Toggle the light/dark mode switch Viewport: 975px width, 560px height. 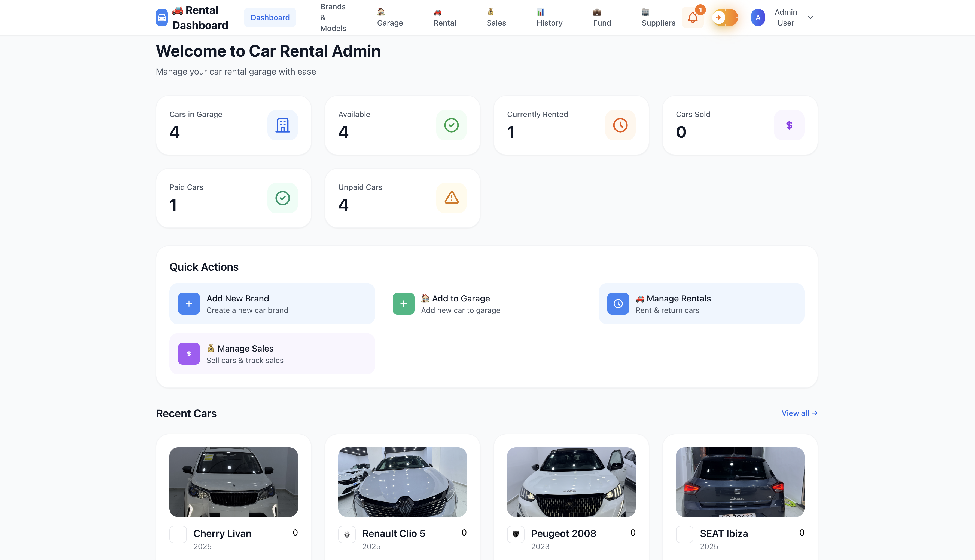pyautogui.click(x=725, y=17)
